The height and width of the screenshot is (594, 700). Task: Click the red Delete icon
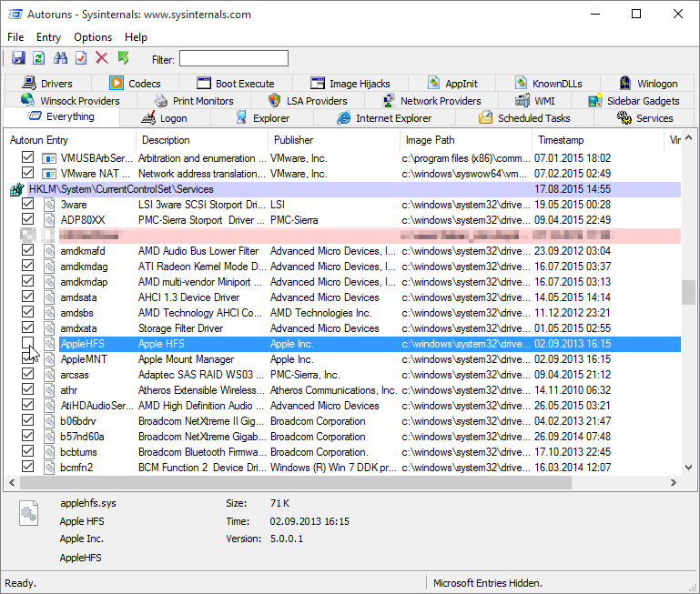click(x=102, y=58)
